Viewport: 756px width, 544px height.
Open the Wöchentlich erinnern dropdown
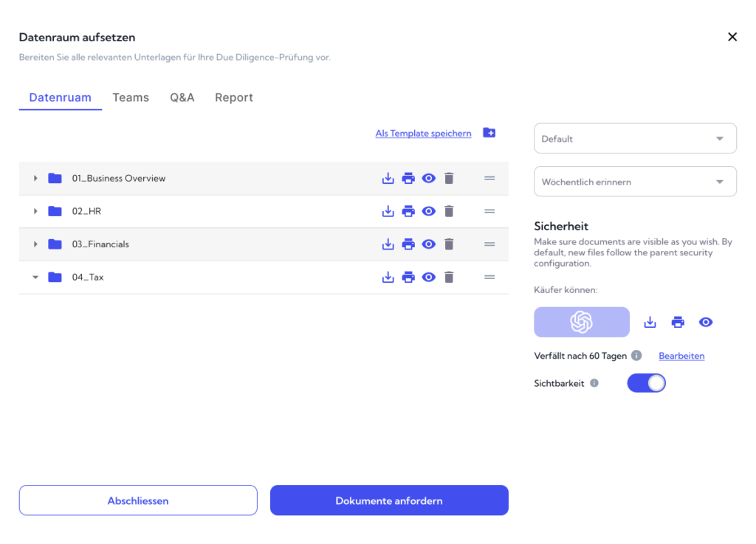[x=635, y=182]
